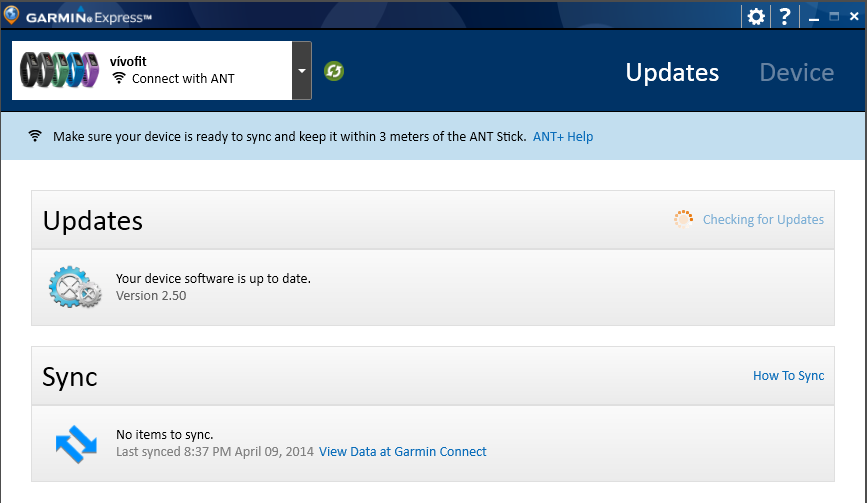Switch to the Updates tab
The width and height of the screenshot is (867, 503).
coord(672,72)
